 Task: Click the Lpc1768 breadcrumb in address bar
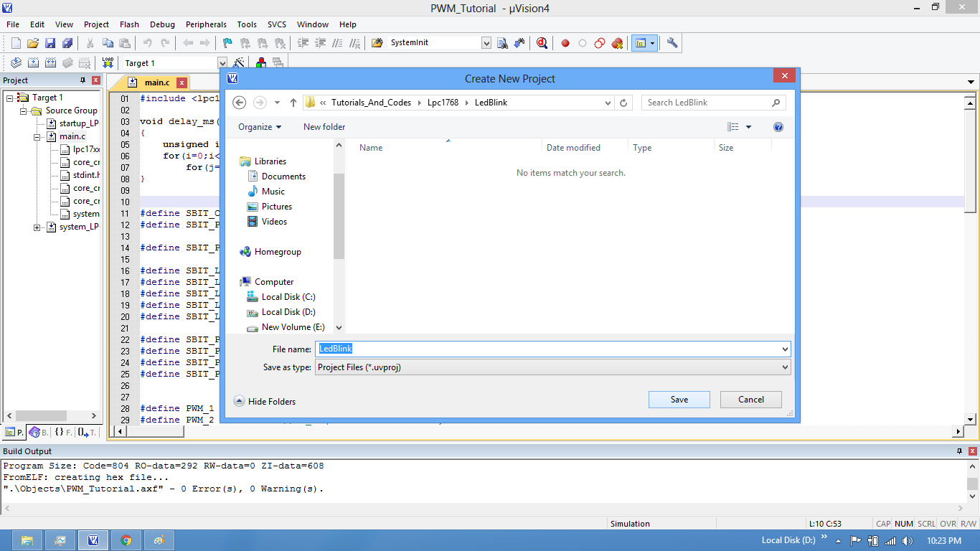click(x=444, y=103)
